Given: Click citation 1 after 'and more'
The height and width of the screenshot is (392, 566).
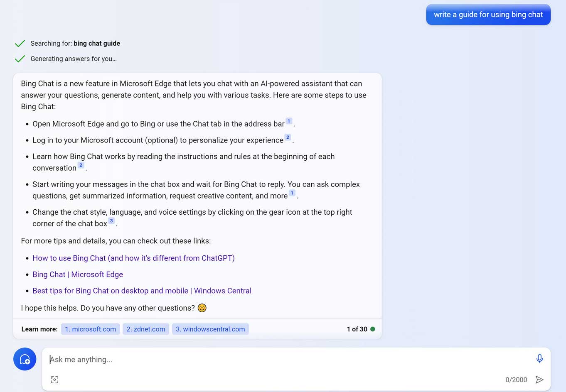Looking at the screenshot, I should pyautogui.click(x=292, y=193).
